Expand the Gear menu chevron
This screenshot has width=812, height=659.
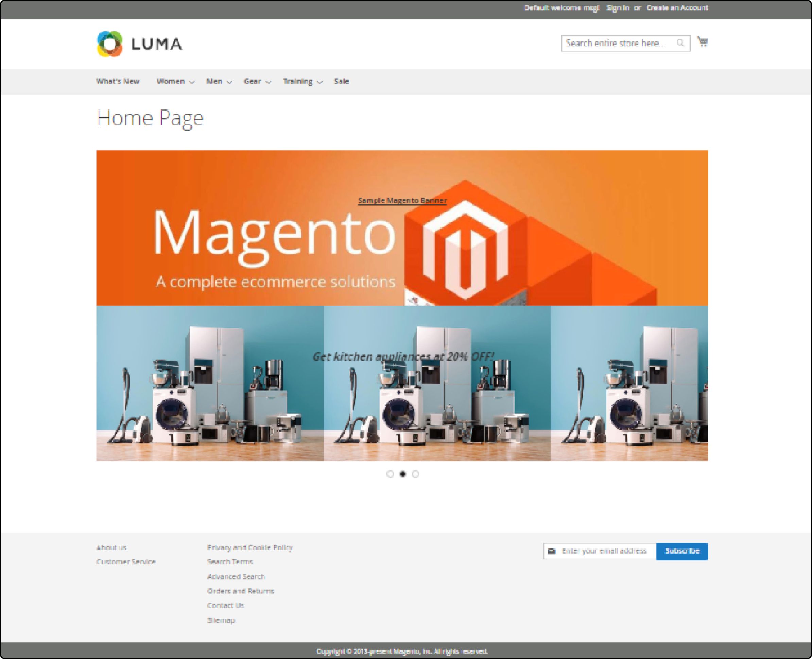point(268,82)
